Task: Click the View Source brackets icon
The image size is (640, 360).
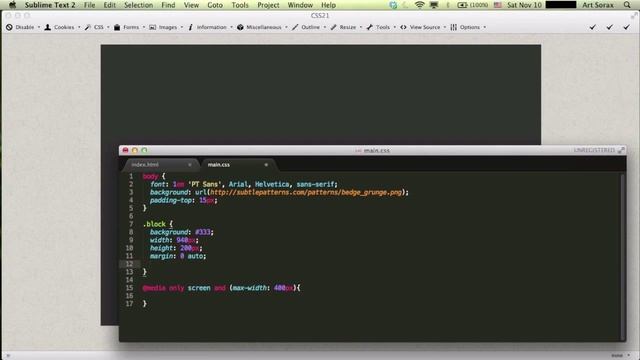Action: click(x=403, y=27)
